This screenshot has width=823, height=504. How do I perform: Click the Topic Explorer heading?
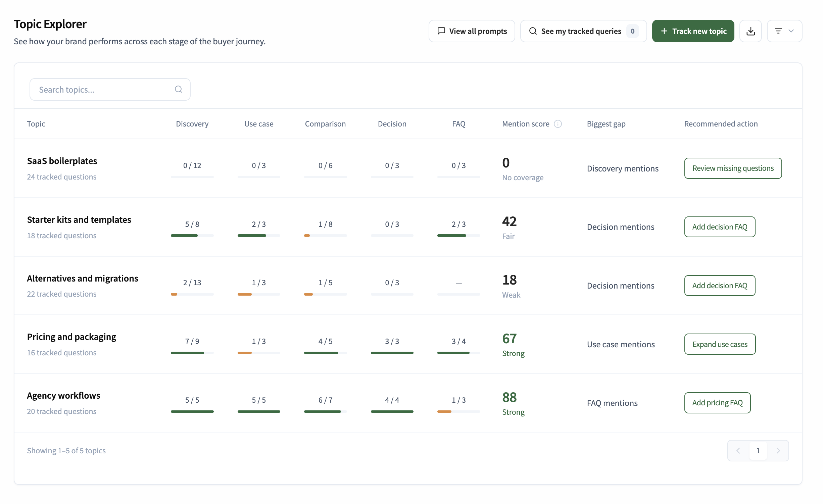50,24
